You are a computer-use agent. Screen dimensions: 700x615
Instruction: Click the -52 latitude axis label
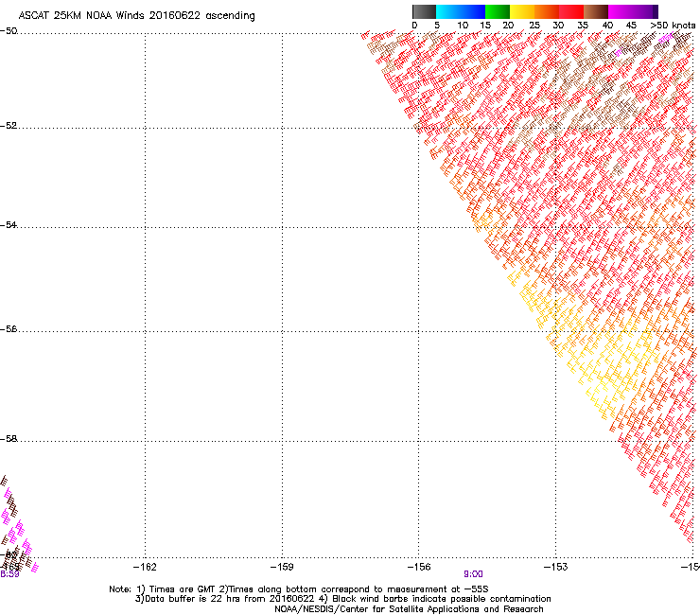9,126
